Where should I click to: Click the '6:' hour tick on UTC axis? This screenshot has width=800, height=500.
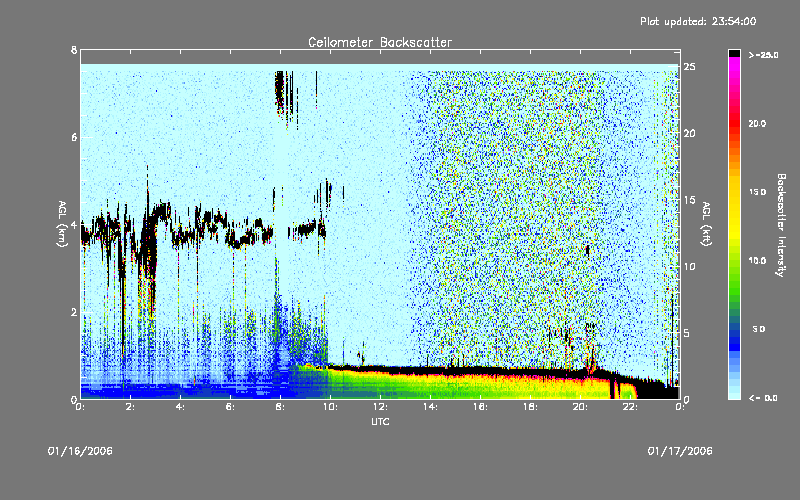click(231, 407)
